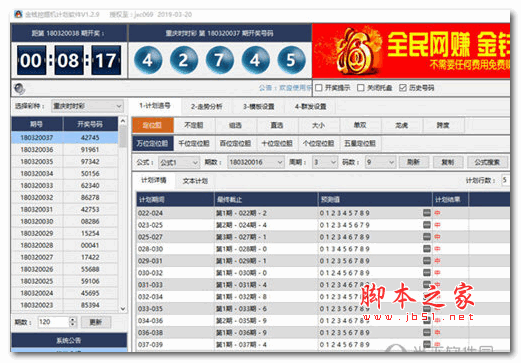Viewport: 521px width, 363px height.
Task: Enable the 开奖提示 checkbox
Action: pos(319,88)
